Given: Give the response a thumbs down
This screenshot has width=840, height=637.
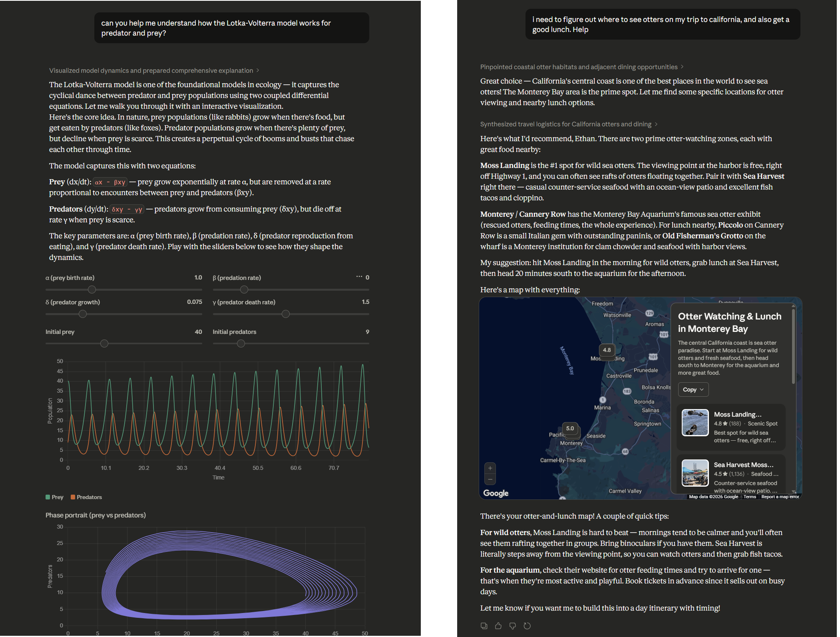Looking at the screenshot, I should point(513,626).
